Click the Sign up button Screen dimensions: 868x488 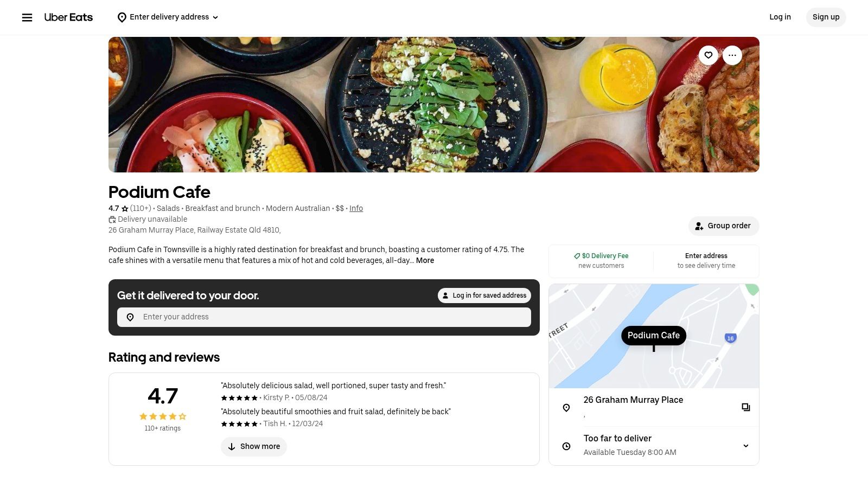826,17
